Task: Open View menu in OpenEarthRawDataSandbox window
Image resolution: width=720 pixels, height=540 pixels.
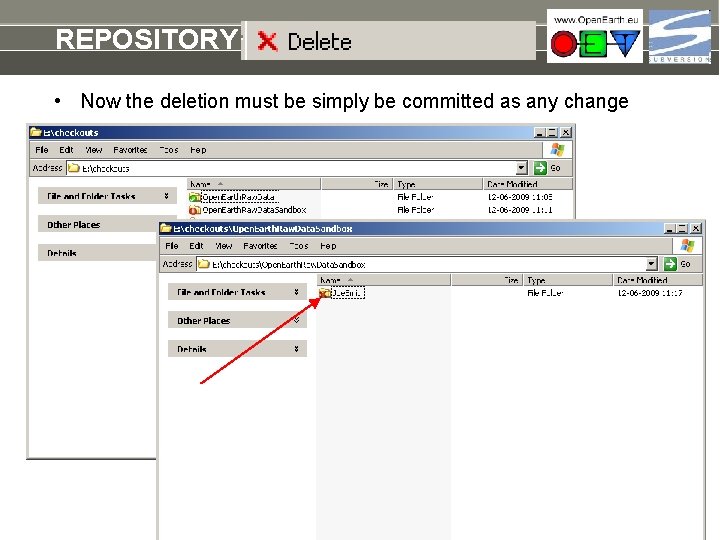Action: tap(224, 246)
